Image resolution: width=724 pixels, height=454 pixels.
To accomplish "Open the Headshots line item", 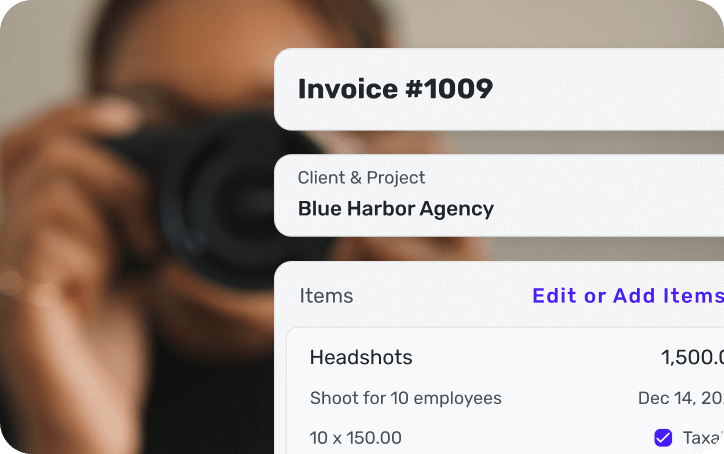I will [x=505, y=391].
